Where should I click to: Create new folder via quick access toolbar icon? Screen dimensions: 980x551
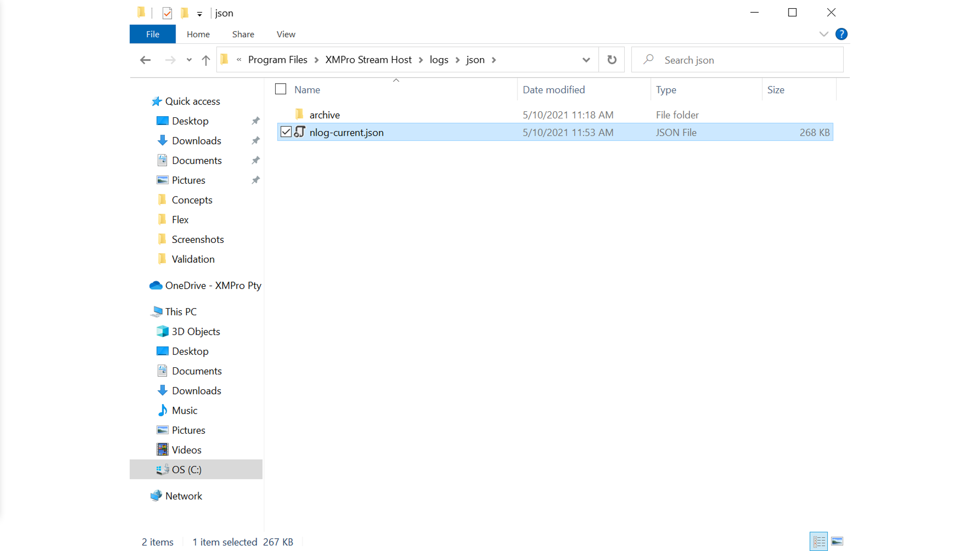184,12
